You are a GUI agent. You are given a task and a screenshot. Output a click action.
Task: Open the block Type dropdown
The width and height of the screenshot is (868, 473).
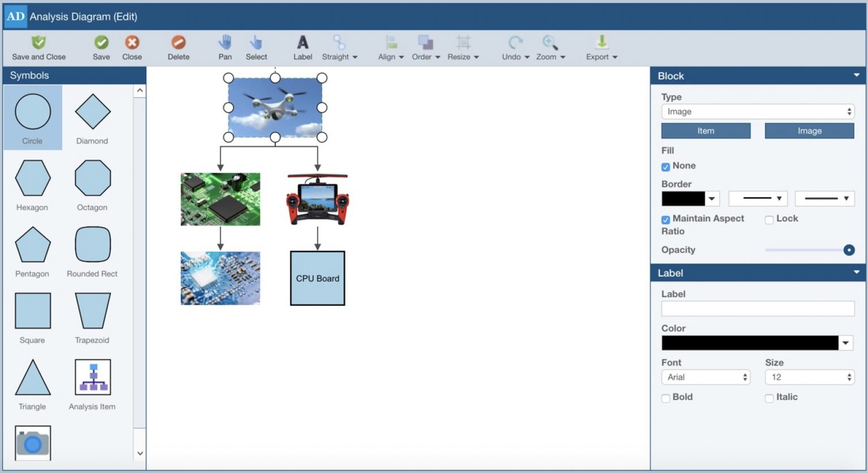tap(757, 111)
